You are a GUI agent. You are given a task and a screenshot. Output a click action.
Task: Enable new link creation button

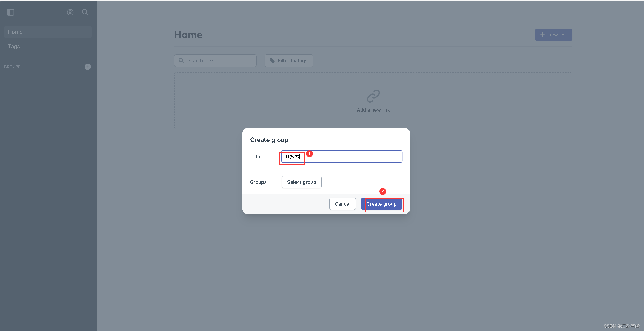click(553, 35)
